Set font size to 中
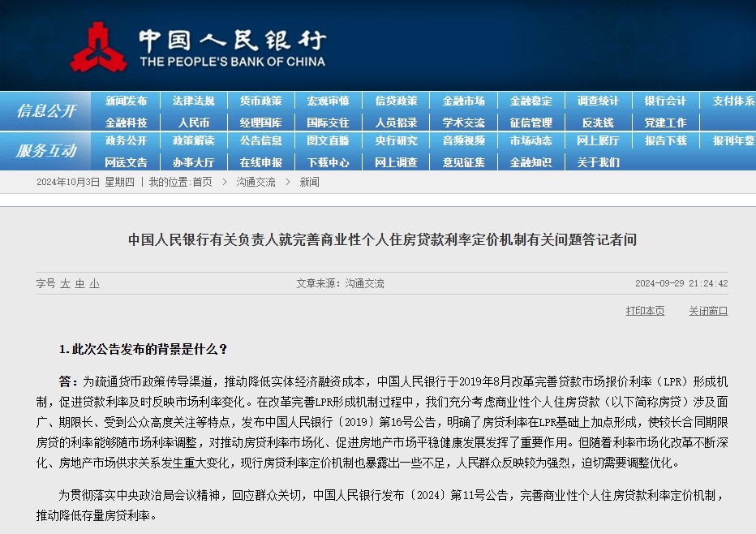756x534 pixels. (x=80, y=284)
